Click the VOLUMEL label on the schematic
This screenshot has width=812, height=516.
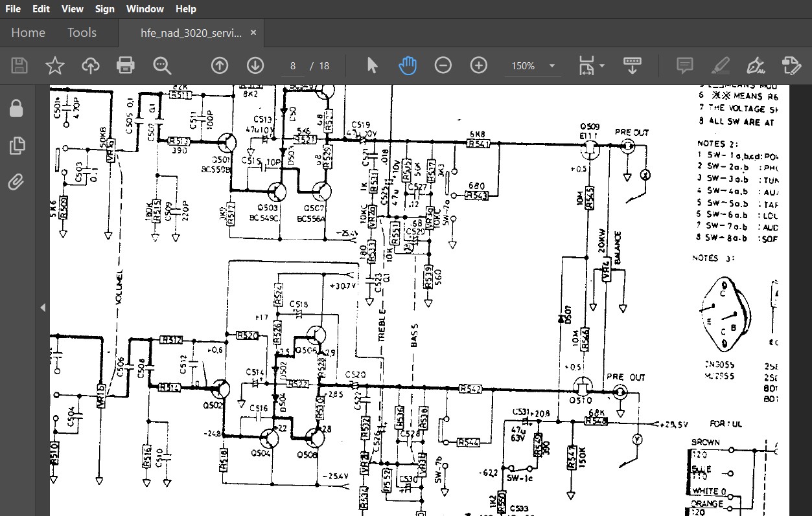tap(119, 287)
